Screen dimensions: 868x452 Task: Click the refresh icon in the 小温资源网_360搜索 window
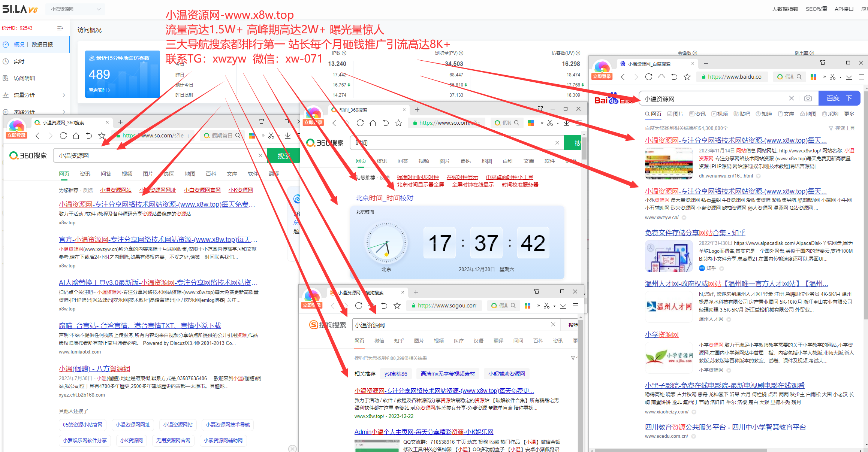click(63, 136)
